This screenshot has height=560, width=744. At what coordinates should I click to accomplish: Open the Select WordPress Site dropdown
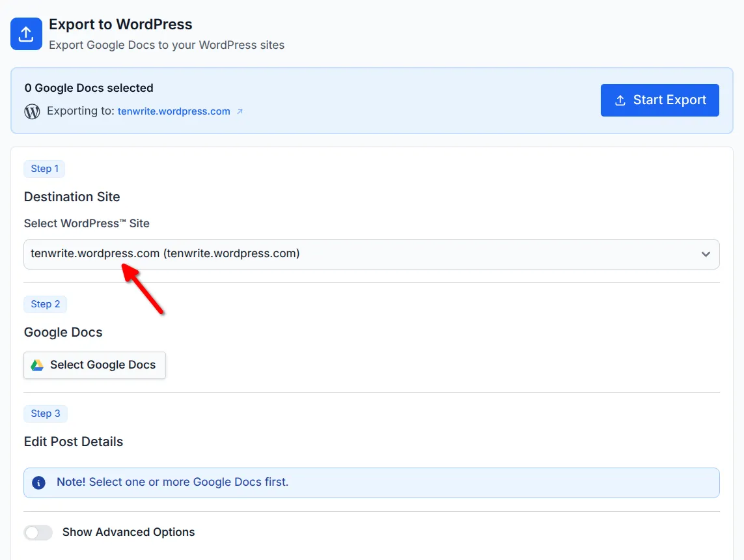pyautogui.click(x=371, y=254)
